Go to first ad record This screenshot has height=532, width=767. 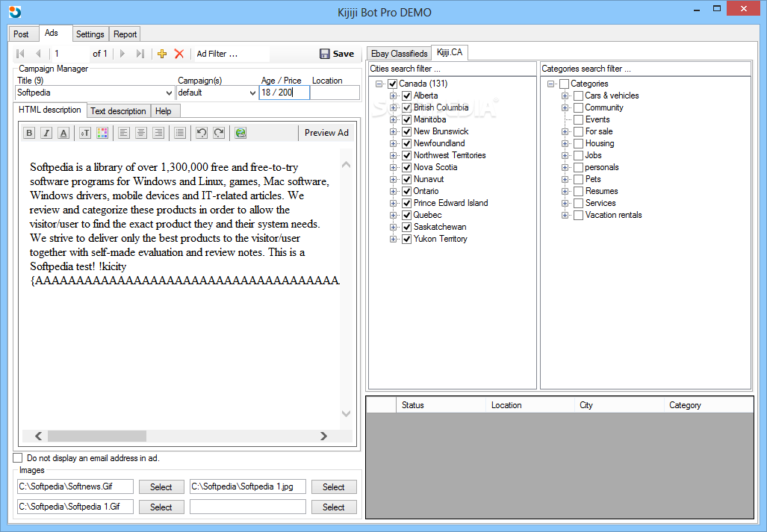[21, 54]
